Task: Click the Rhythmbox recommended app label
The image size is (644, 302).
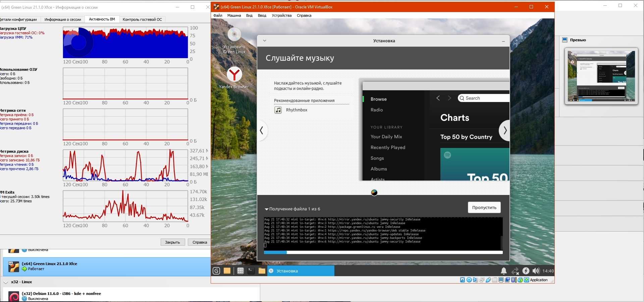Action: coord(297,110)
